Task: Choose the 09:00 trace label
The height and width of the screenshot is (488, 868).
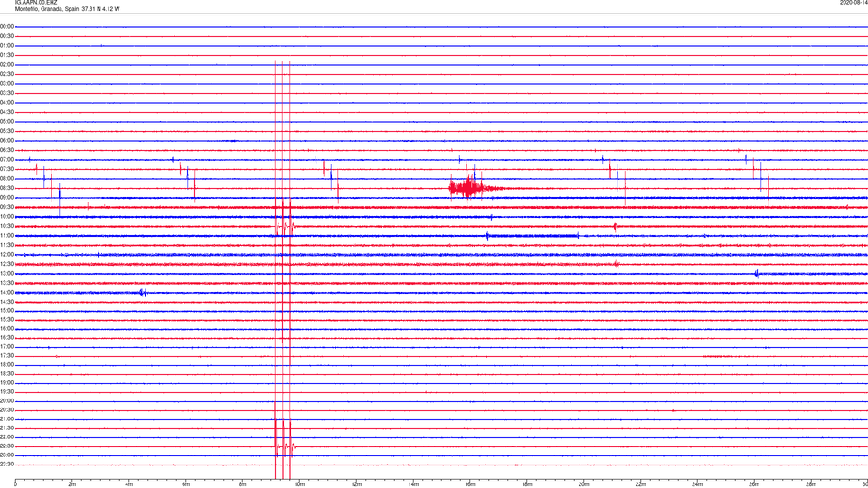Action: coord(7,198)
